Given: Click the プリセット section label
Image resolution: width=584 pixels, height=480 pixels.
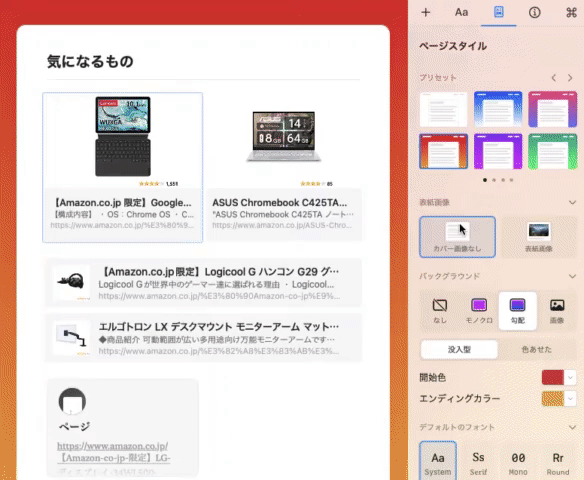Looking at the screenshot, I should [x=438, y=78].
